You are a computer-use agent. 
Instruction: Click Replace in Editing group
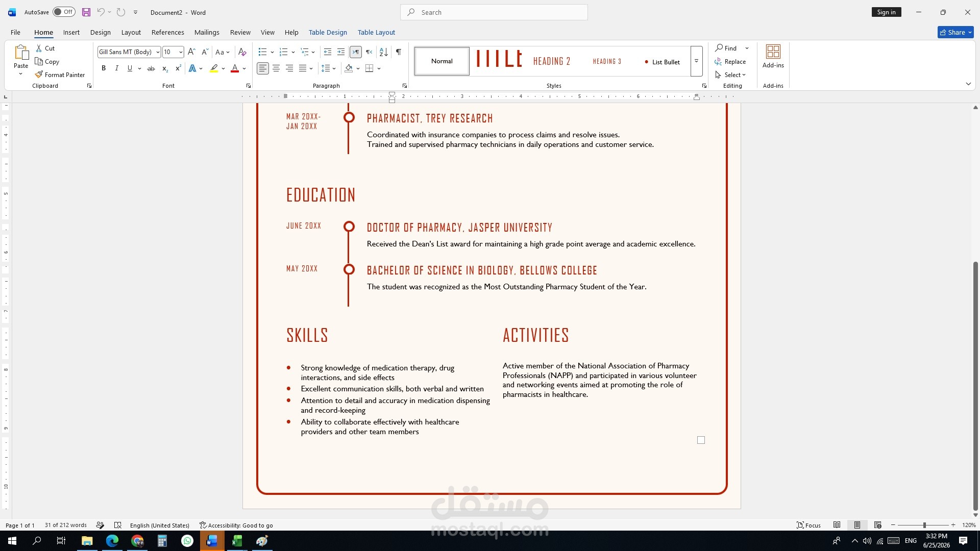point(730,61)
